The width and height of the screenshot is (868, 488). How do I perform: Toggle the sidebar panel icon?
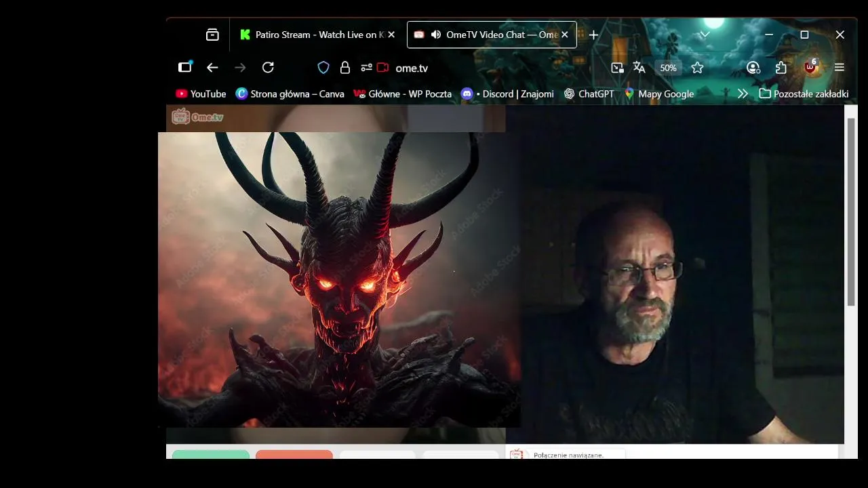pyautogui.click(x=185, y=67)
